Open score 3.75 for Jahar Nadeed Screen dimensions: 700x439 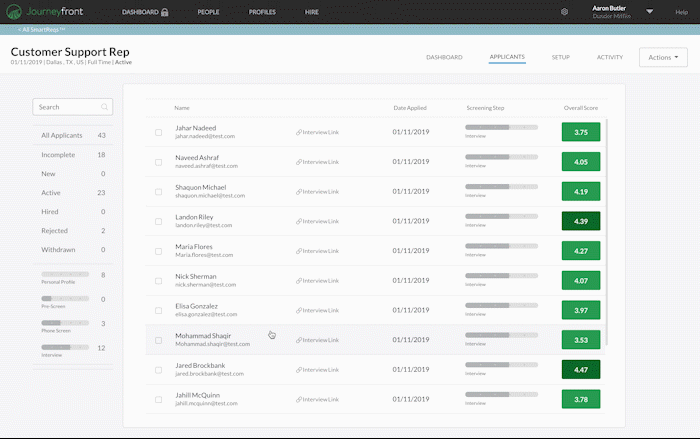[581, 132]
